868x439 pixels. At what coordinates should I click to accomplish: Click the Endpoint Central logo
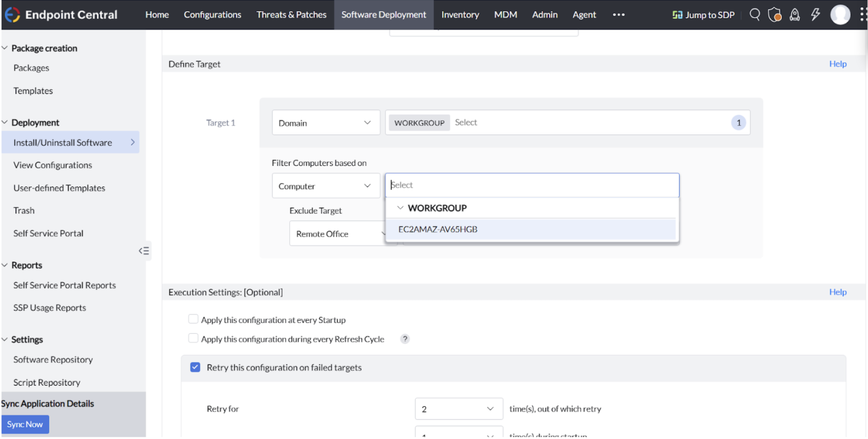point(61,15)
